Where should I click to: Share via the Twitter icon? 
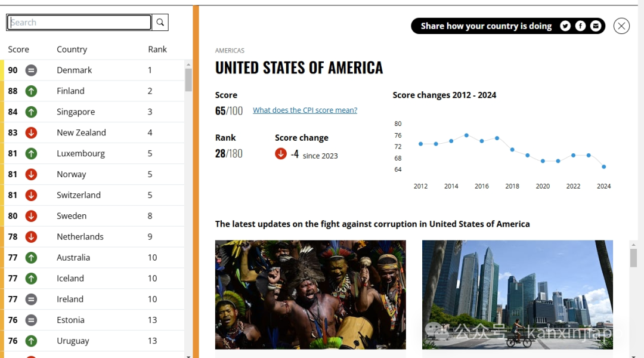coord(565,26)
